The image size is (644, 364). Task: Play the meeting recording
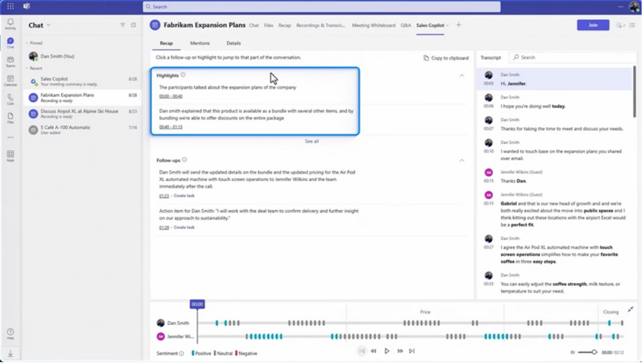click(387, 351)
